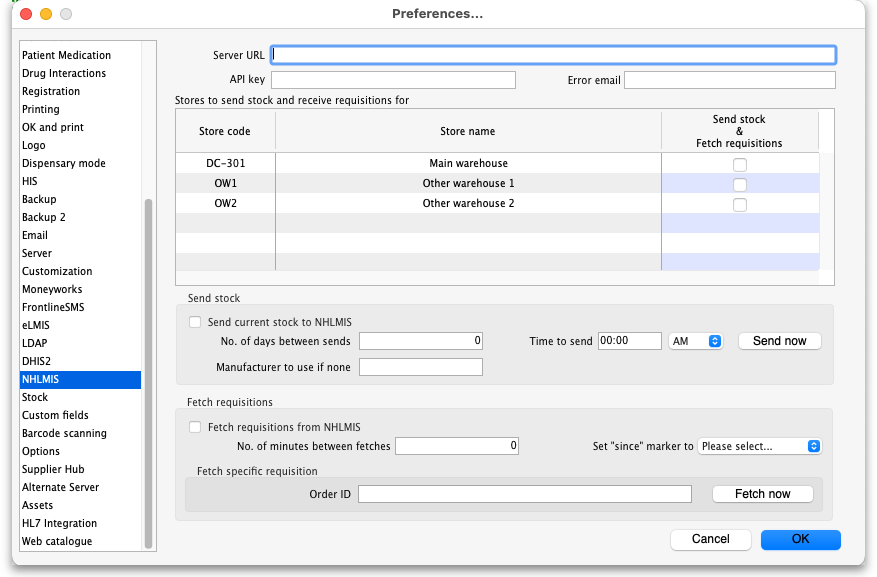Enable Fetch requisitions from NHLMIS checkbox
877x577 pixels.
(x=195, y=427)
